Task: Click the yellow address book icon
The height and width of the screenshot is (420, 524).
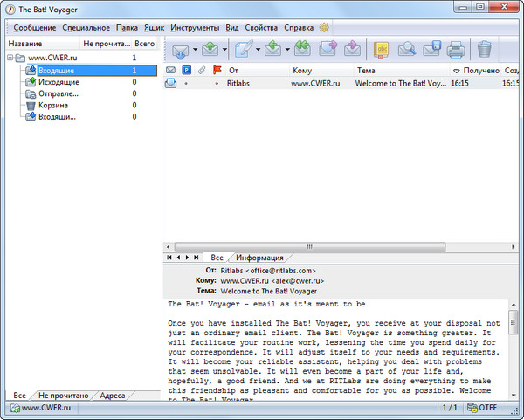Action: [382, 49]
